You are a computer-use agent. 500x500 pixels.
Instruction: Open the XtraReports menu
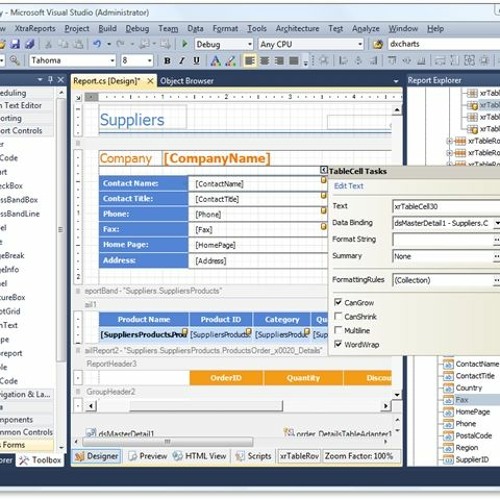tap(35, 29)
